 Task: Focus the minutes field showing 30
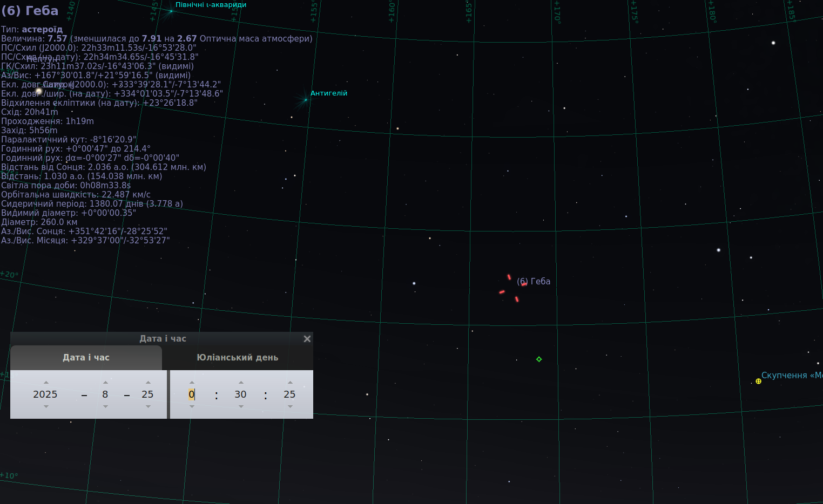(x=241, y=394)
